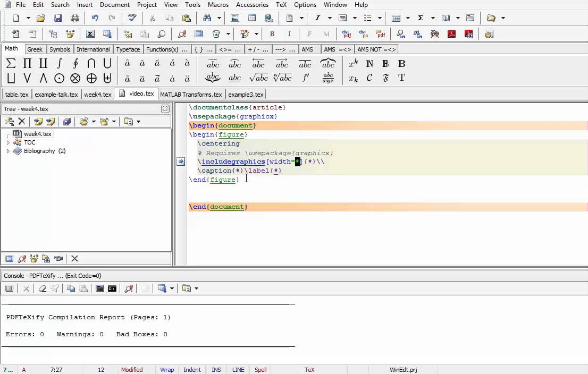Open the AMS NOT =<> tab
The width and height of the screenshot is (588, 374).
click(376, 49)
